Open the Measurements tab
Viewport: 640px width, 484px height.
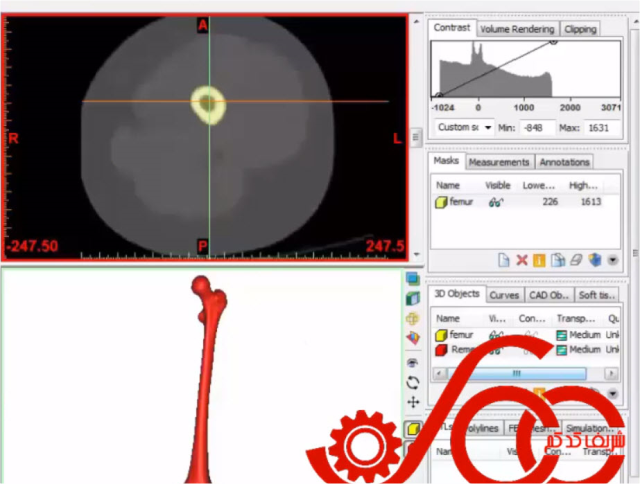[499, 162]
